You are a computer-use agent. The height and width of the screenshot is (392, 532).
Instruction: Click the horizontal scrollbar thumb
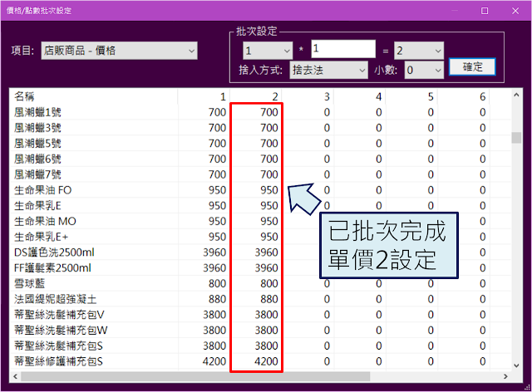point(195,376)
